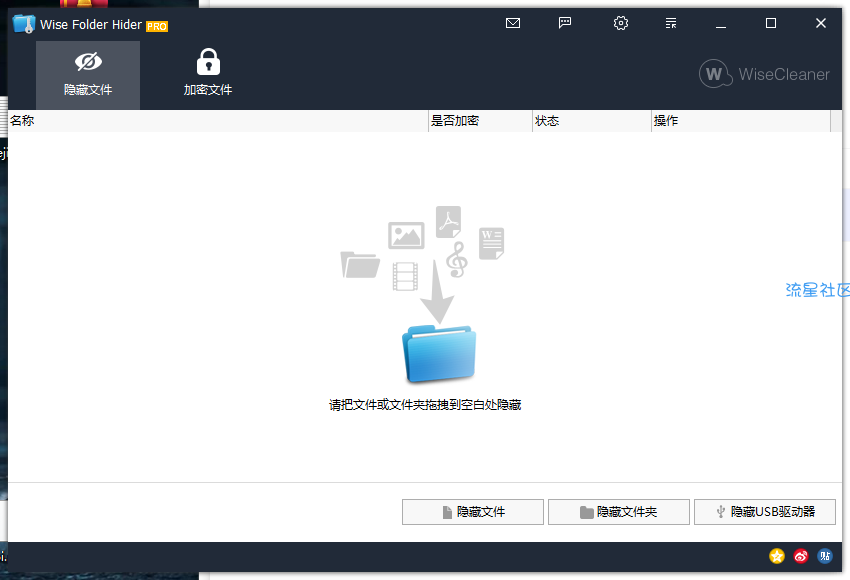Click the 状态 column header
850x580 pixels.
click(592, 121)
